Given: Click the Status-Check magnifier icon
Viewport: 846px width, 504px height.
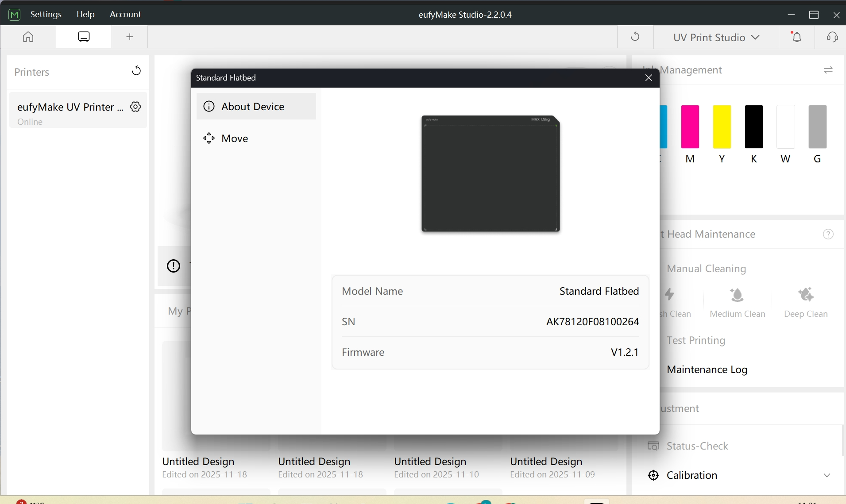Looking at the screenshot, I should pyautogui.click(x=653, y=446).
